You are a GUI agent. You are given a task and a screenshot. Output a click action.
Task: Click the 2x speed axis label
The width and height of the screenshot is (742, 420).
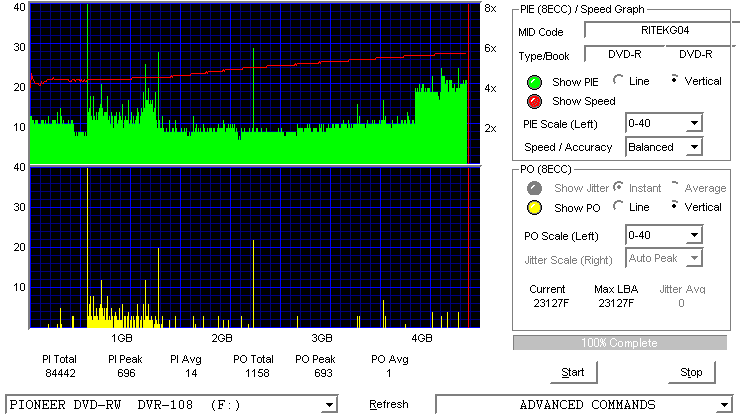click(x=490, y=128)
